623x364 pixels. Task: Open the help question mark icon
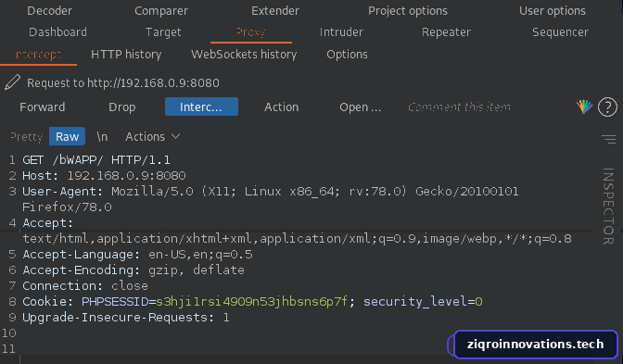(x=607, y=107)
